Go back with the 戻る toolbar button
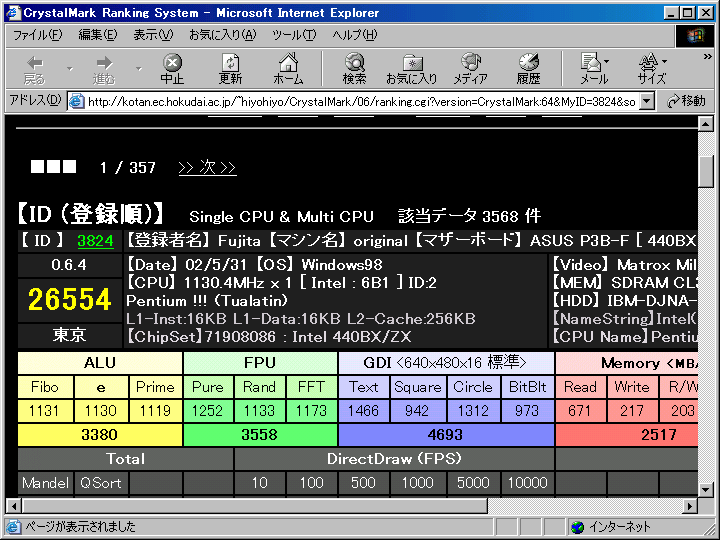 coord(35,70)
